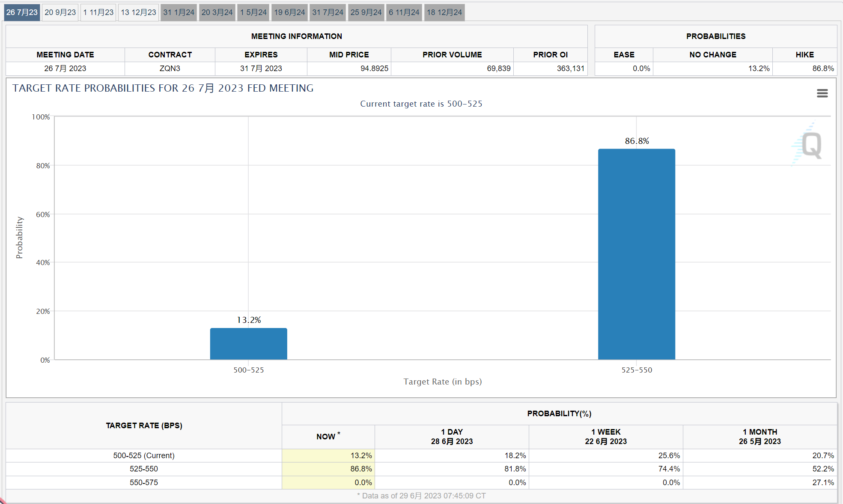The height and width of the screenshot is (504, 843).
Task: Click the active 26 7月23 tab
Action: [22, 12]
